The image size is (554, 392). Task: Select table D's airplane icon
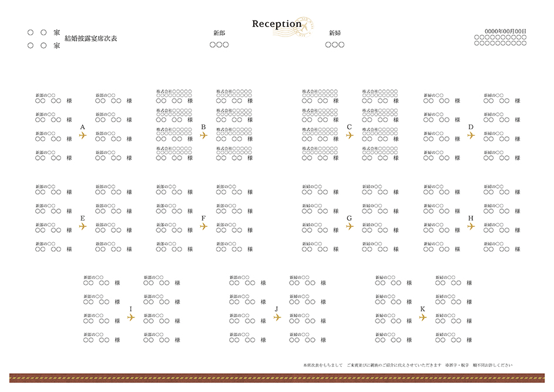(471, 135)
